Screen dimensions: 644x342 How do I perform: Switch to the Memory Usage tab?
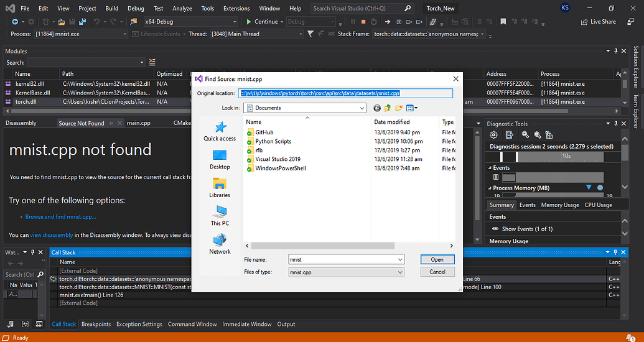click(560, 205)
